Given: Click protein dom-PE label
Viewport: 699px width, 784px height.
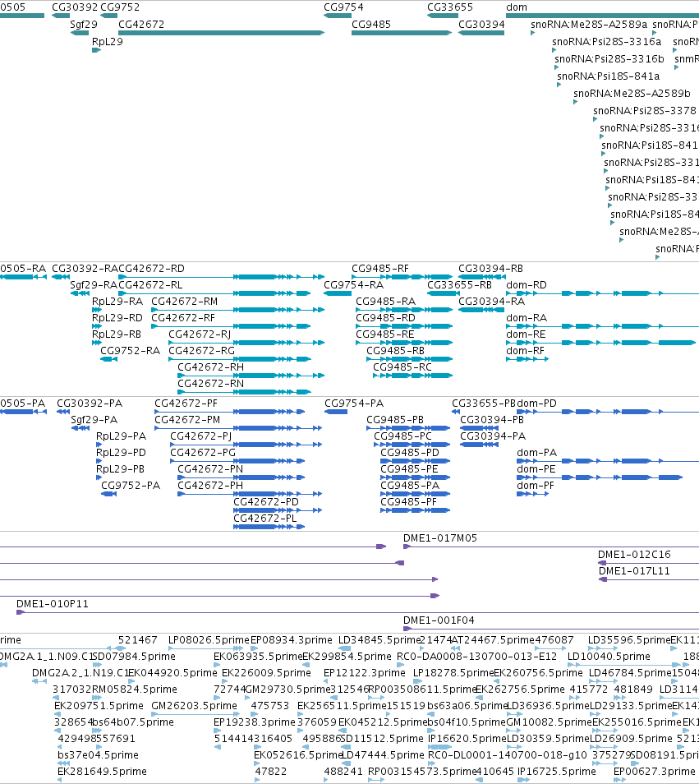Looking at the screenshot, I should click(x=536, y=469).
